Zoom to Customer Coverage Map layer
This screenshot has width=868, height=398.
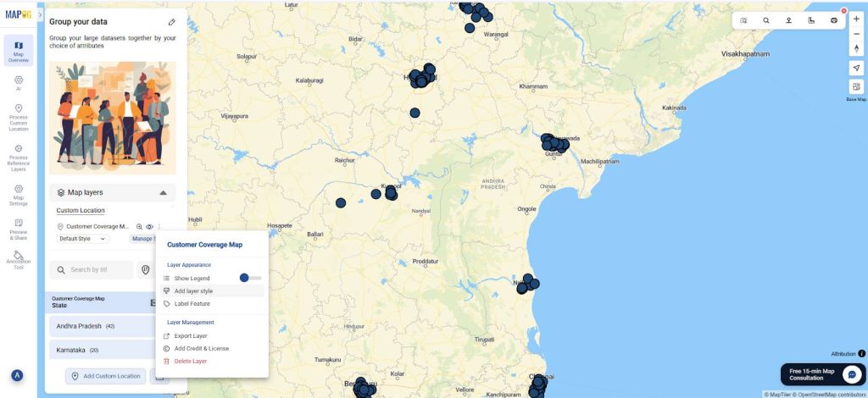coord(140,227)
